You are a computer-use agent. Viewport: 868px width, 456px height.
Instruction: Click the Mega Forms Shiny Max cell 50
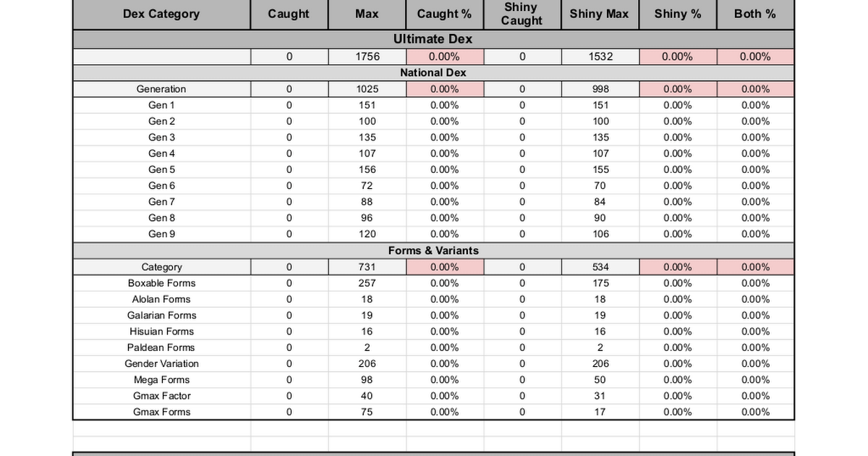click(600, 379)
